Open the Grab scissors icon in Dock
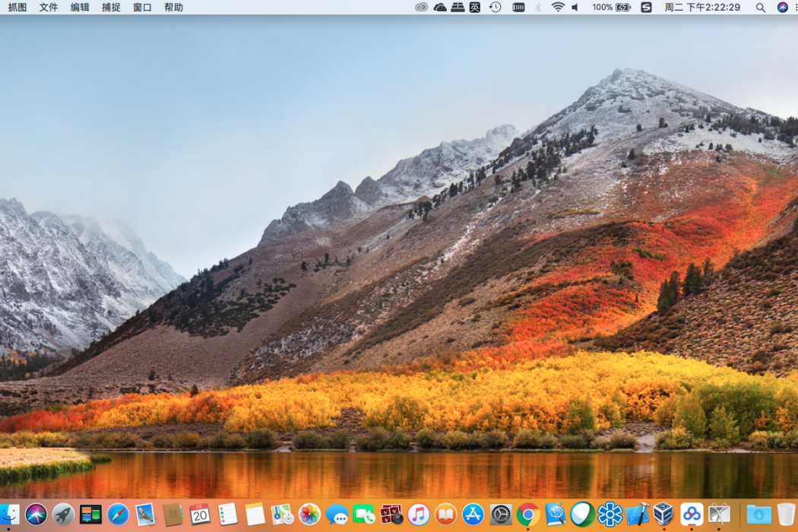798x532 pixels. point(719,515)
